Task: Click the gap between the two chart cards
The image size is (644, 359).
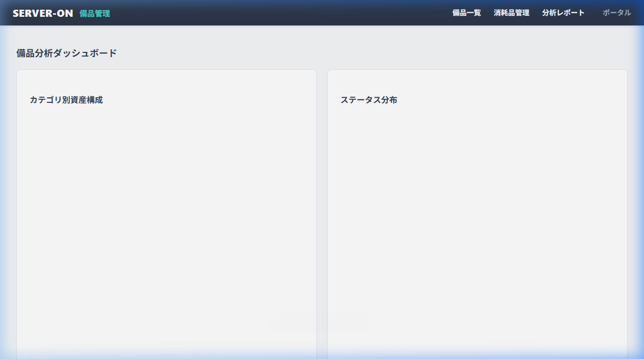Action: tap(323, 204)
